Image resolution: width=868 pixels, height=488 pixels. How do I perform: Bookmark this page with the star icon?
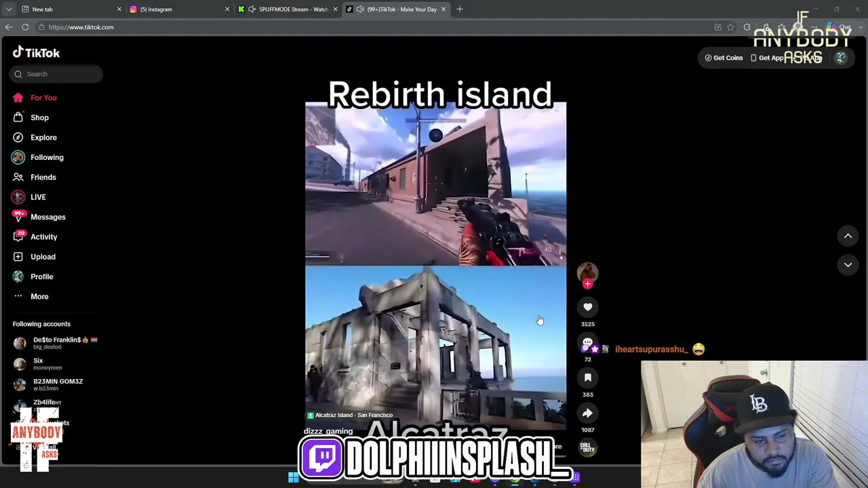click(730, 27)
